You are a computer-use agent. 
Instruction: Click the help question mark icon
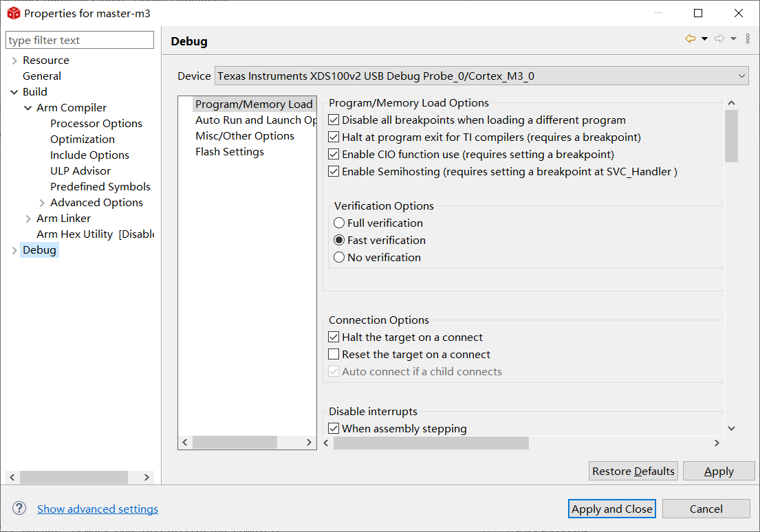19,509
